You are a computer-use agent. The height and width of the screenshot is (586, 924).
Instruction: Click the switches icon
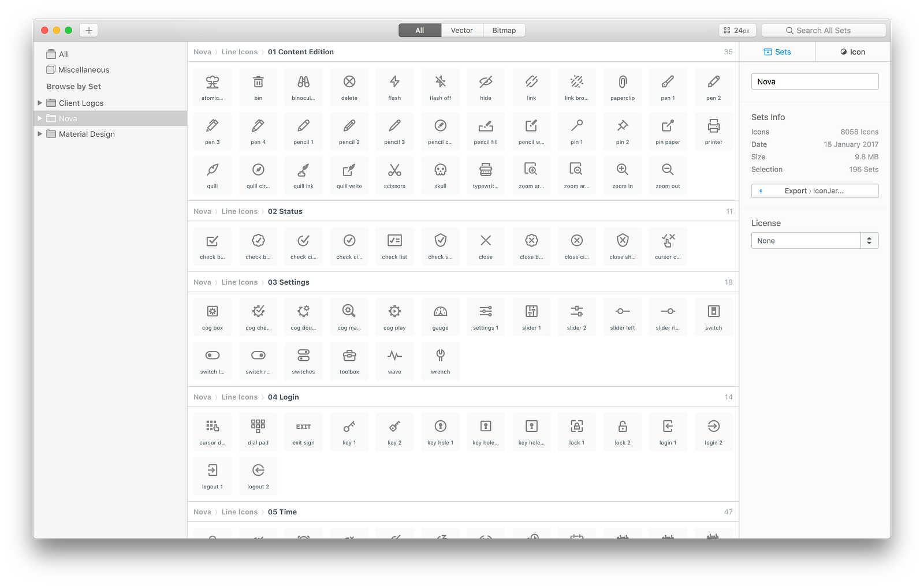point(304,361)
